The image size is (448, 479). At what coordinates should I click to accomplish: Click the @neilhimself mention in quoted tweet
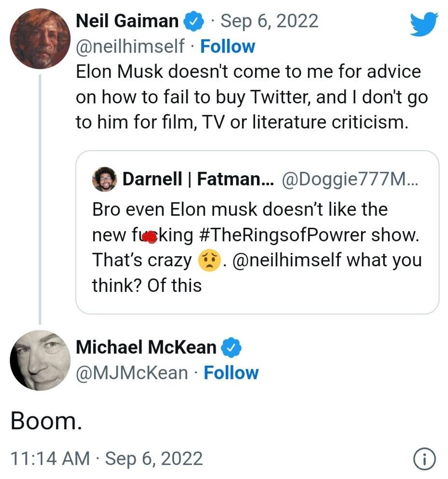[288, 260]
